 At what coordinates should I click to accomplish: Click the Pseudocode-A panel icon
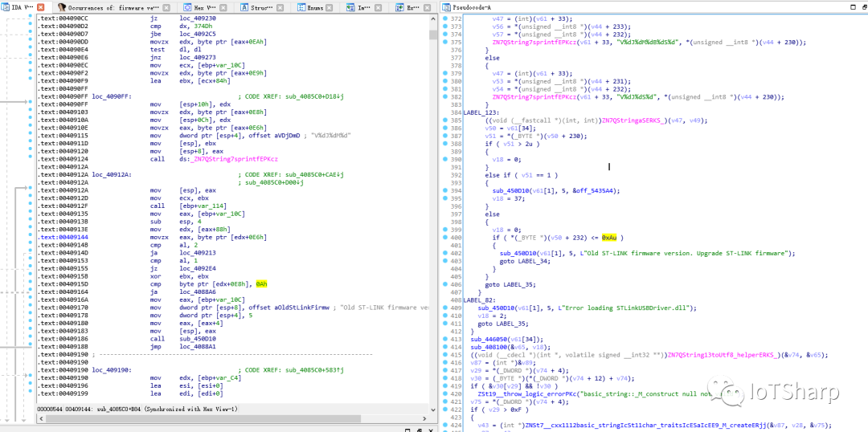pyautogui.click(x=447, y=6)
